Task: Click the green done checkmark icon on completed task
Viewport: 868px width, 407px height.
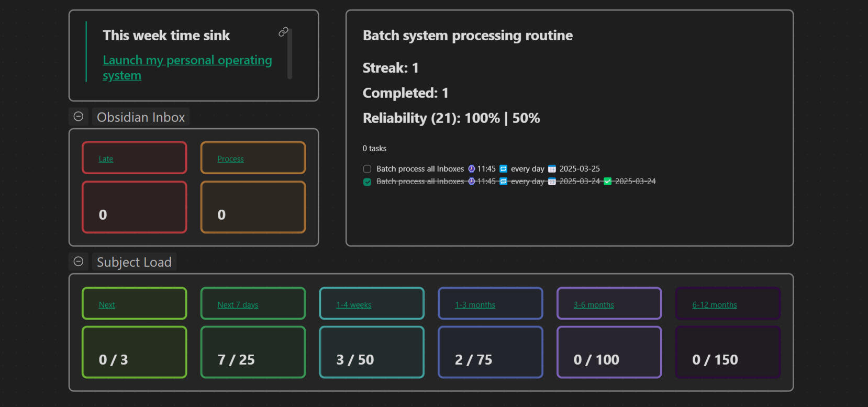Action: pos(607,182)
